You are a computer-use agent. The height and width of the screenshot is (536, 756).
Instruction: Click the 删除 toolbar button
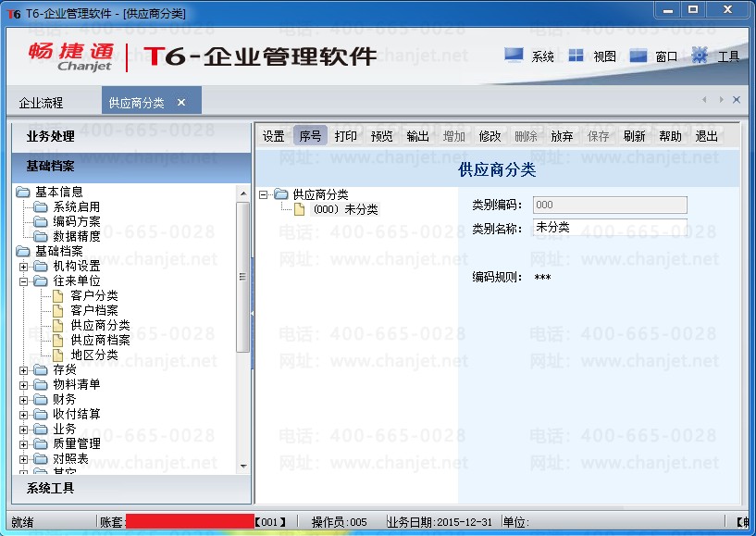pyautogui.click(x=526, y=136)
